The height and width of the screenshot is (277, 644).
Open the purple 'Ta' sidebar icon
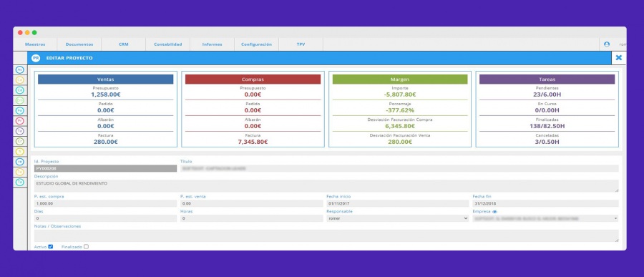20,131
